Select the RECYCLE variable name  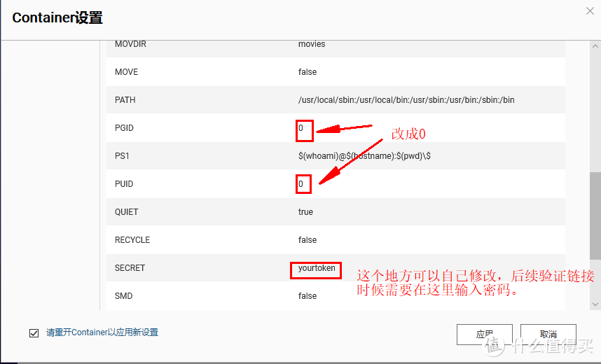[x=132, y=240]
